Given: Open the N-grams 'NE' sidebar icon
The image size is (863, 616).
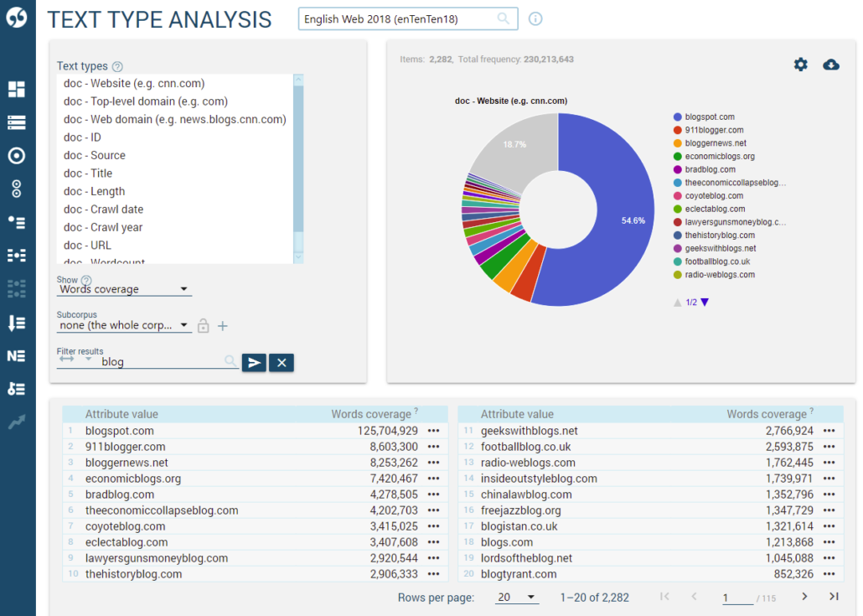Looking at the screenshot, I should pyautogui.click(x=17, y=356).
